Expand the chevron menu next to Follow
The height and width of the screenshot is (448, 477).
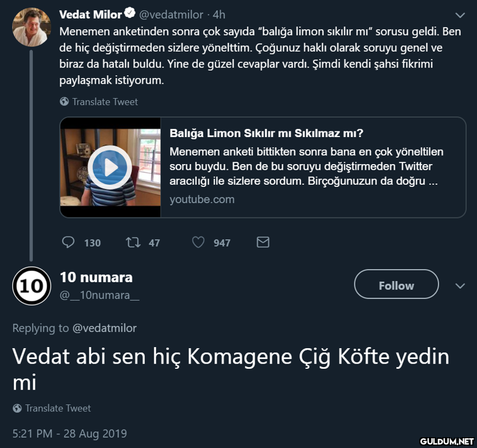point(460,286)
